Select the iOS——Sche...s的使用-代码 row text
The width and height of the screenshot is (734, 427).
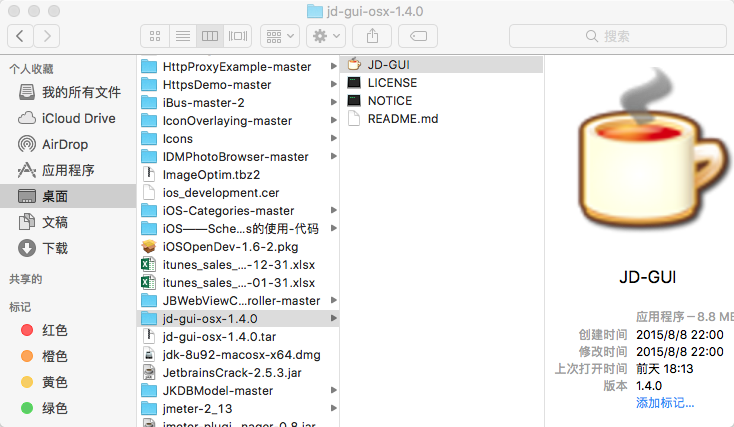click(241, 228)
